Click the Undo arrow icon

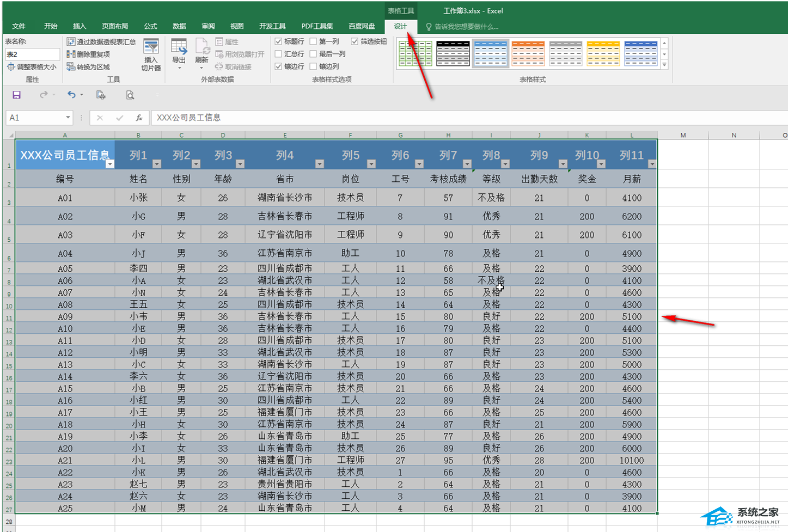[x=71, y=95]
